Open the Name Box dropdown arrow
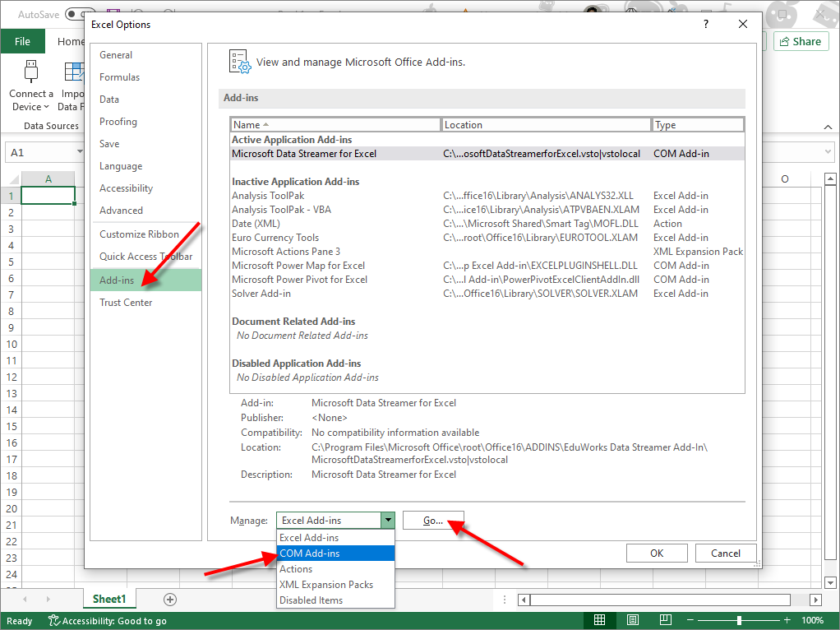This screenshot has height=630, width=840. tap(80, 152)
